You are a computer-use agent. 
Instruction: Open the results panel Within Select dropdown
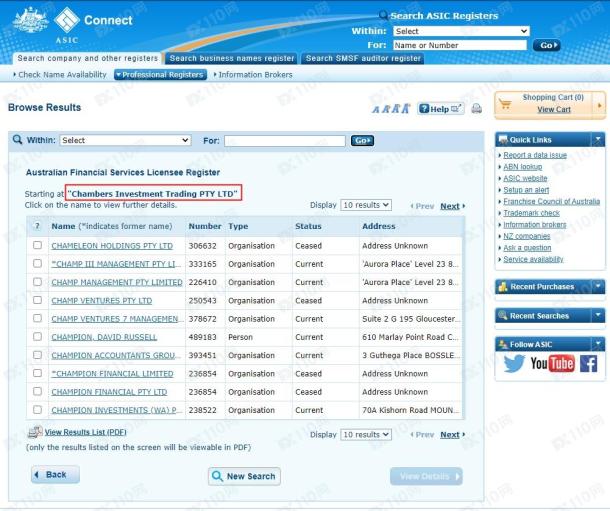[x=125, y=140]
